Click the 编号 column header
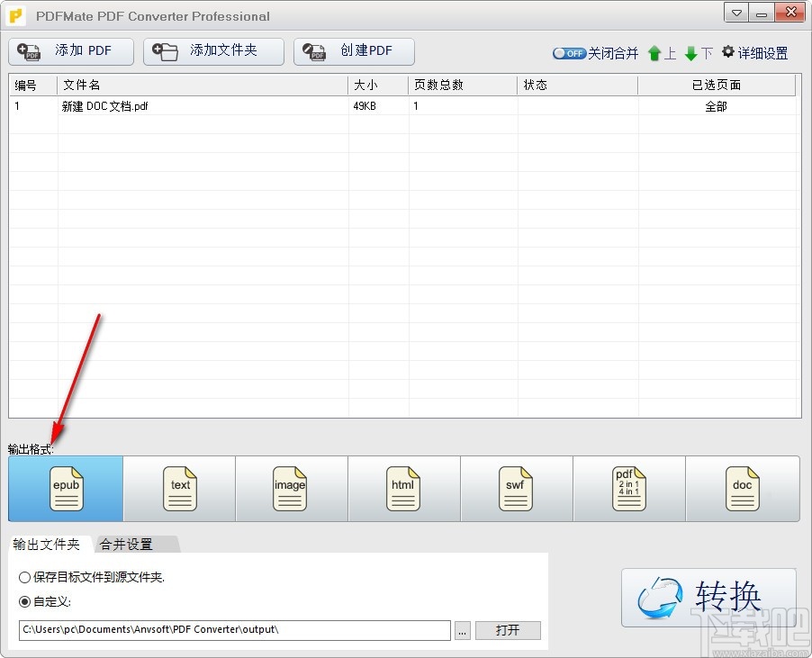Screen dimensions: 812x658 point(32,85)
